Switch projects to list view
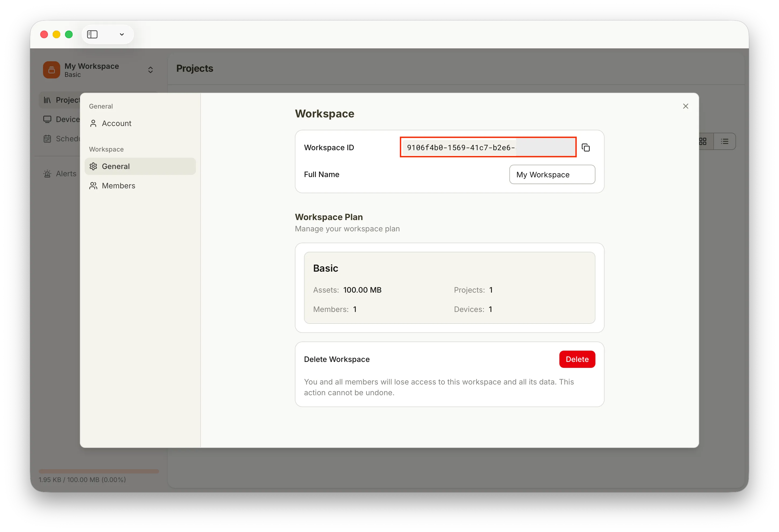This screenshot has height=532, width=779. [x=725, y=141]
